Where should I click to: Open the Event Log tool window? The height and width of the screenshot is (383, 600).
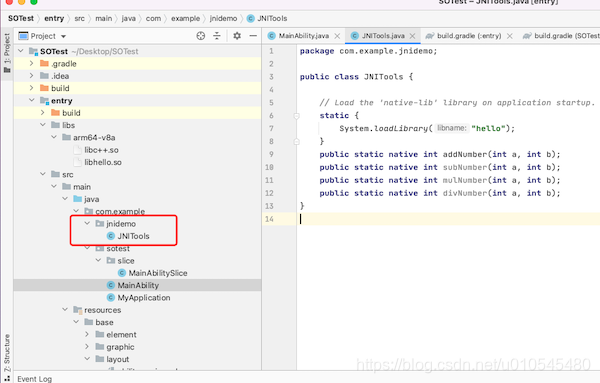pyautogui.click(x=34, y=379)
